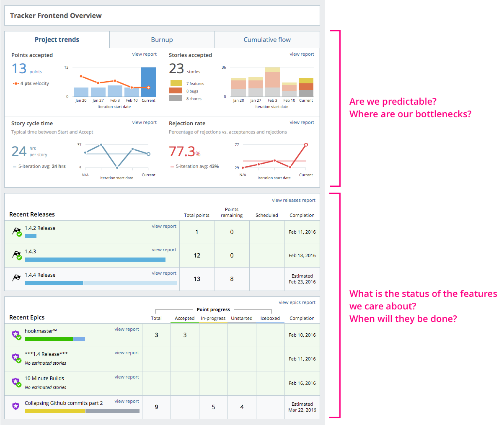Viewport: 504px width, 425px height.
Task: Open view report for 10 Minute Builds
Action: (x=127, y=377)
